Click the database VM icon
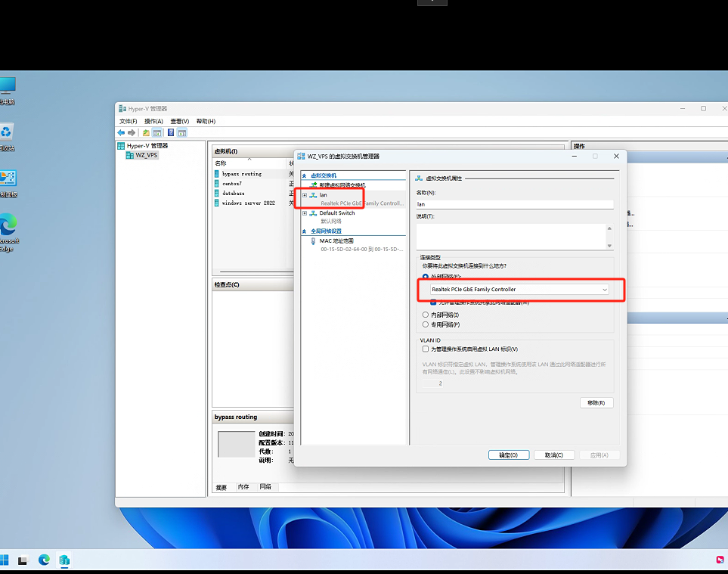 [x=217, y=193]
